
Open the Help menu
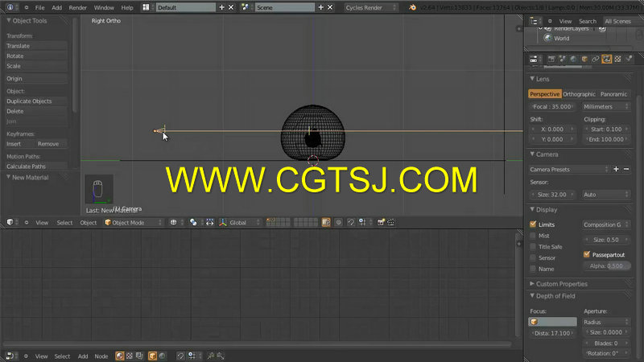point(127,7)
